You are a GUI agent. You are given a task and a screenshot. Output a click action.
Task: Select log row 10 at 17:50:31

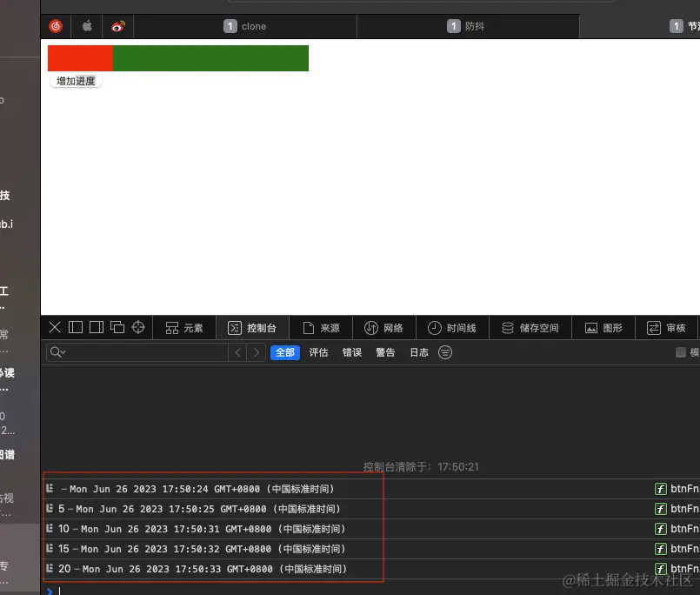click(x=370, y=529)
